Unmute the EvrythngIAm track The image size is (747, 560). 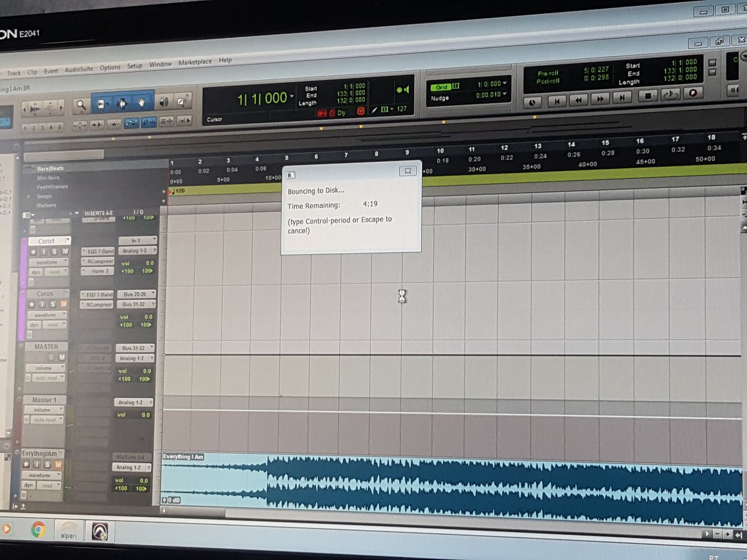59,464
